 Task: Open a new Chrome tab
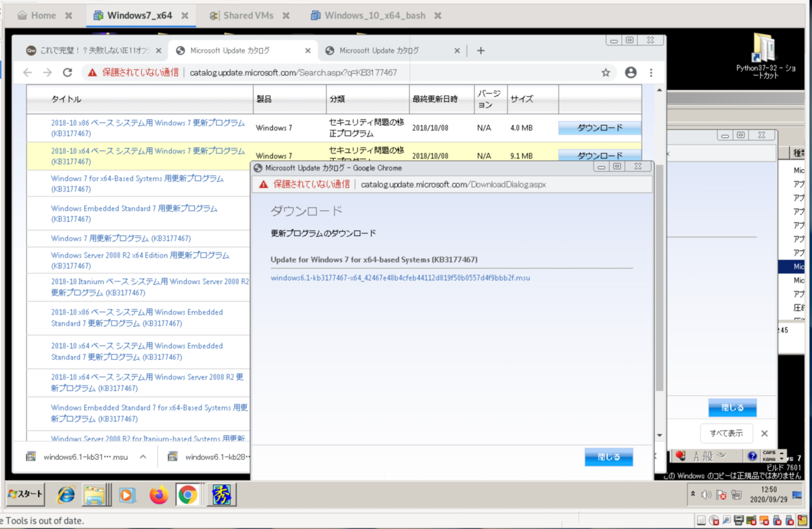480,50
